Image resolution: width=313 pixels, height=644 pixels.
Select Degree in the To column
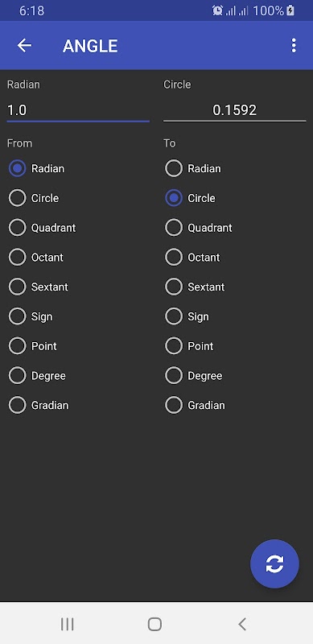tap(193, 376)
